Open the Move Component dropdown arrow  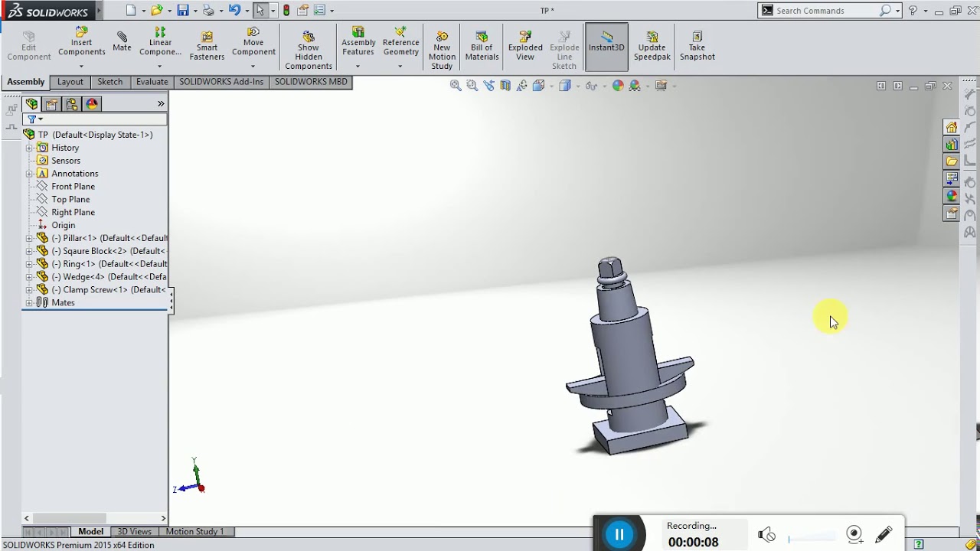click(253, 67)
